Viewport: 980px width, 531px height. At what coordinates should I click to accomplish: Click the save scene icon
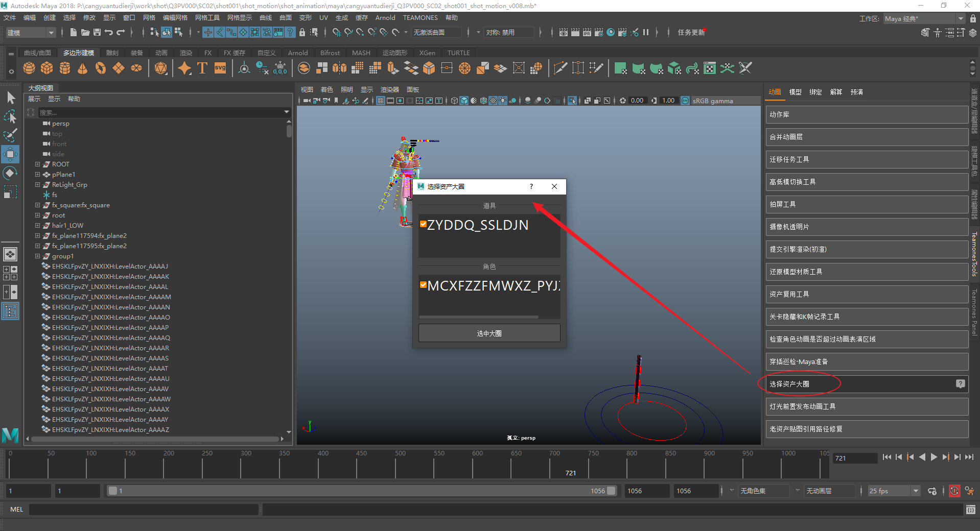97,32
